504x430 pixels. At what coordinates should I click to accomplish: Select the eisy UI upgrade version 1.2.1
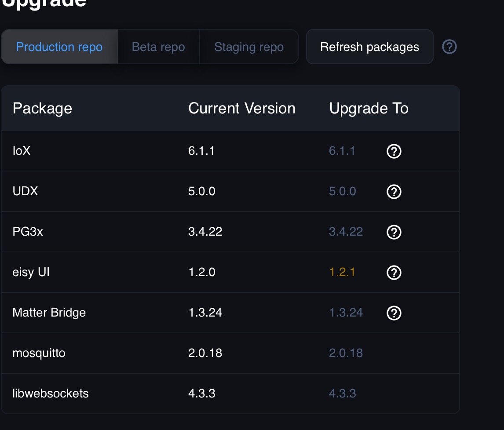coord(342,272)
